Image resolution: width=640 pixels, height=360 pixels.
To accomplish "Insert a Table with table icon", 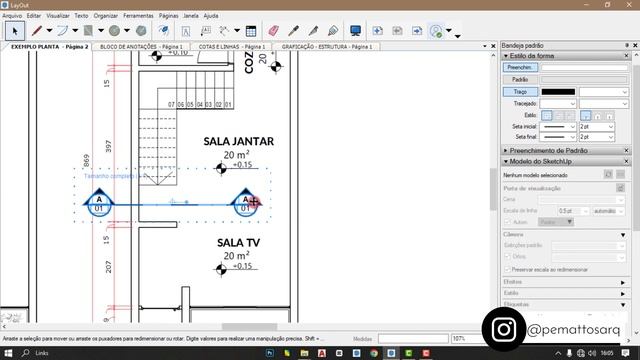I will pos(251,31).
